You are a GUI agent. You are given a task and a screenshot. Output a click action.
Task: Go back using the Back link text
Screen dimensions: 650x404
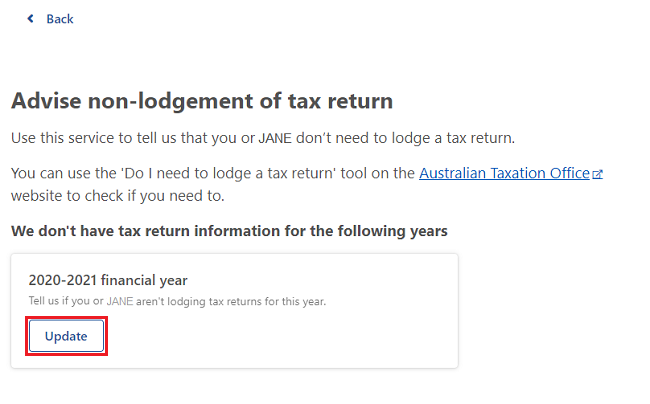(60, 19)
